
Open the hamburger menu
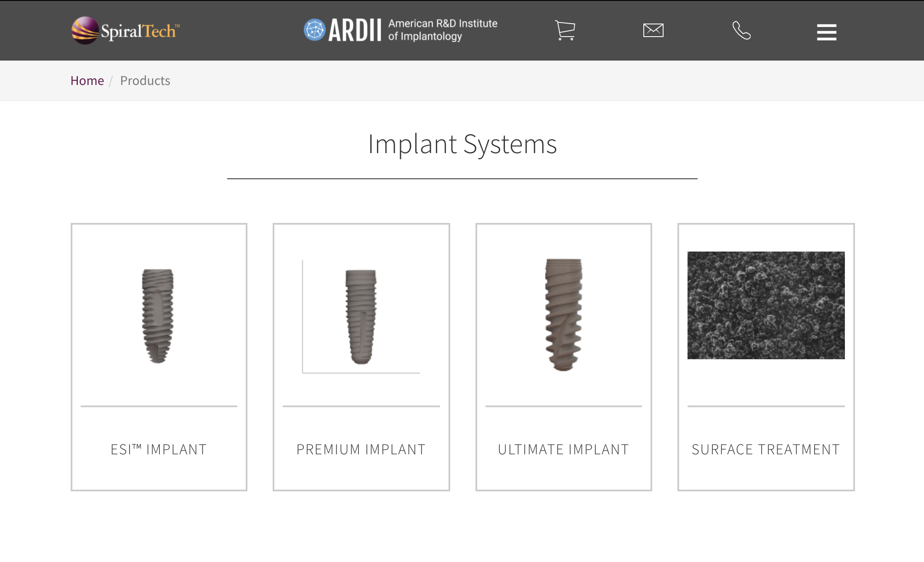click(826, 32)
